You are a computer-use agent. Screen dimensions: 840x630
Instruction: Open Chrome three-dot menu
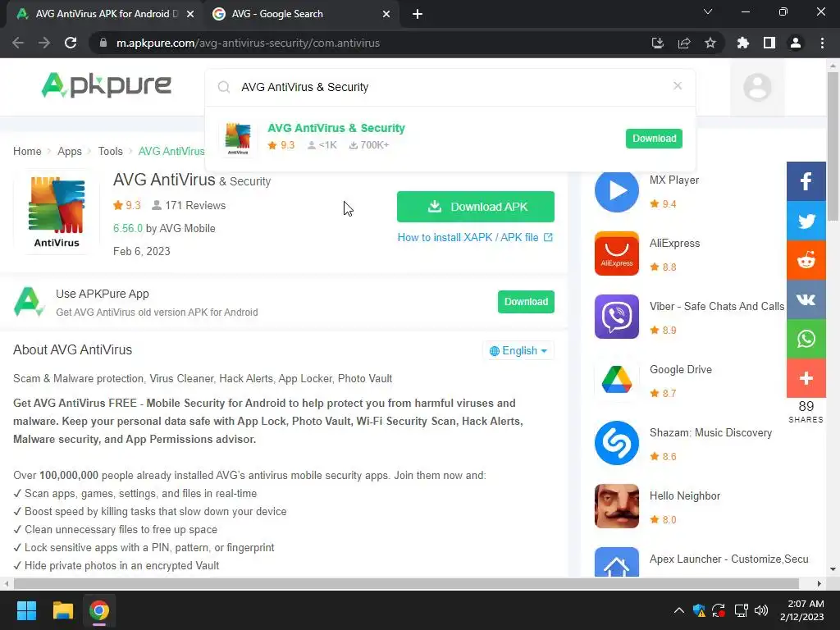822,43
